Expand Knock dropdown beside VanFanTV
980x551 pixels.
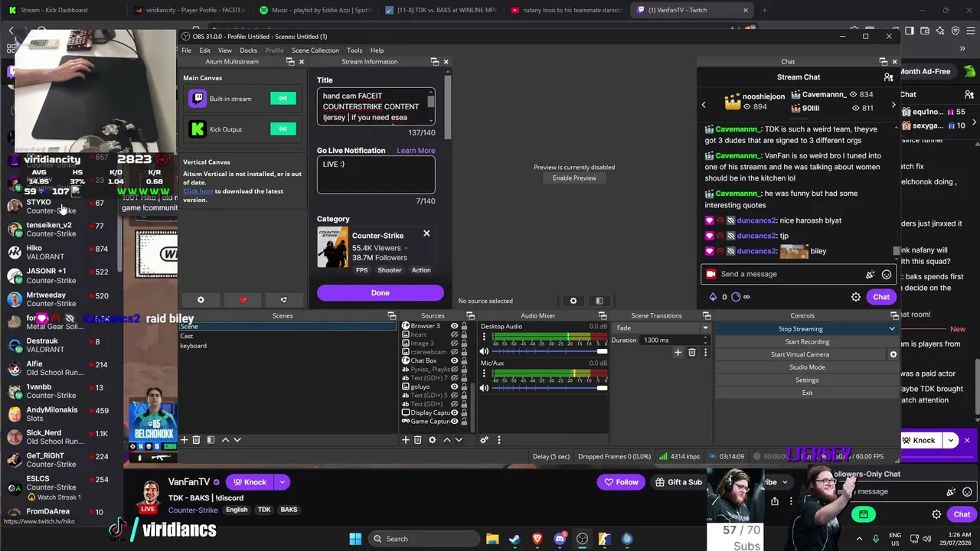coord(282,482)
